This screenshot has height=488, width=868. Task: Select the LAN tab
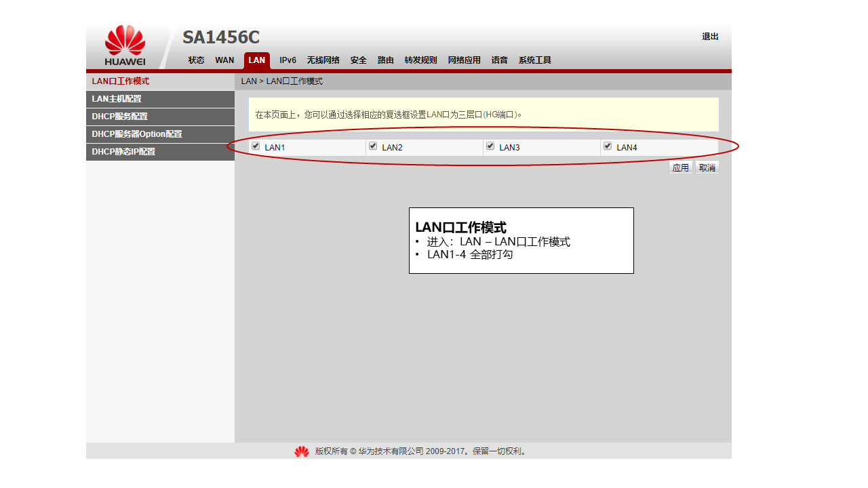coord(257,61)
